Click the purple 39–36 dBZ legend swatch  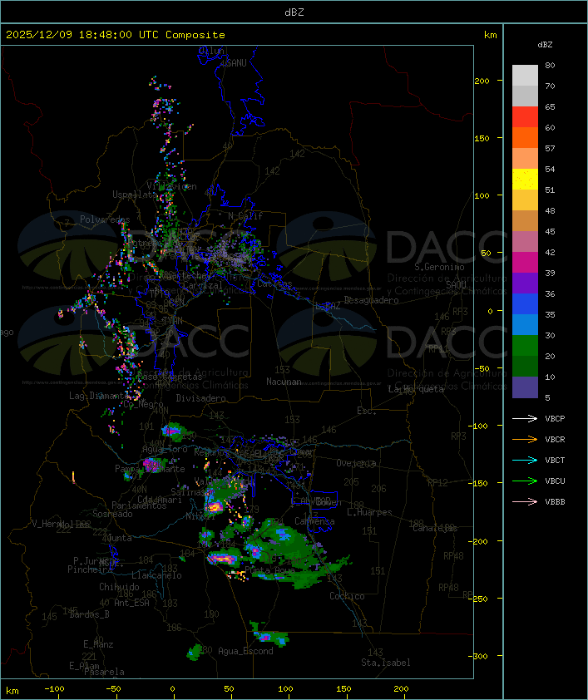(x=525, y=283)
